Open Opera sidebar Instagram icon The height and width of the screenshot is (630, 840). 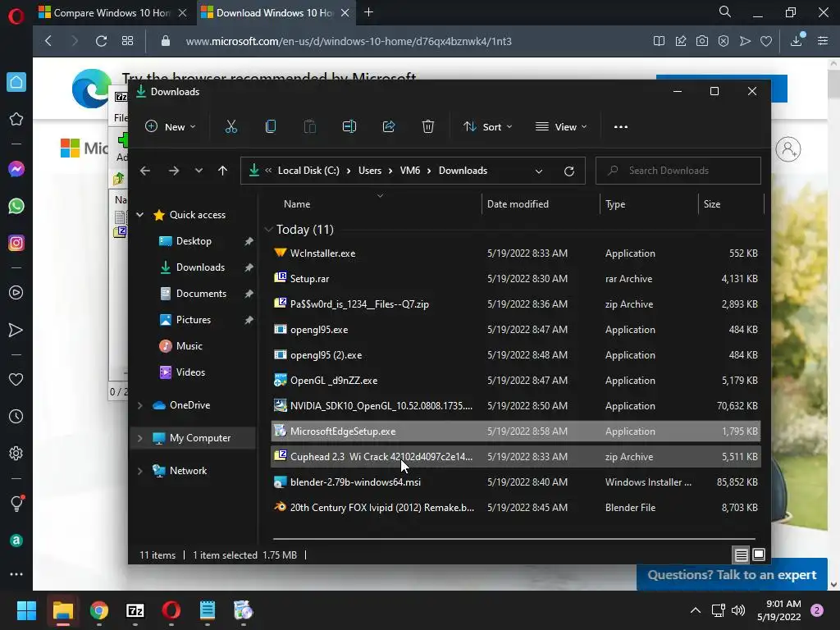tap(16, 243)
